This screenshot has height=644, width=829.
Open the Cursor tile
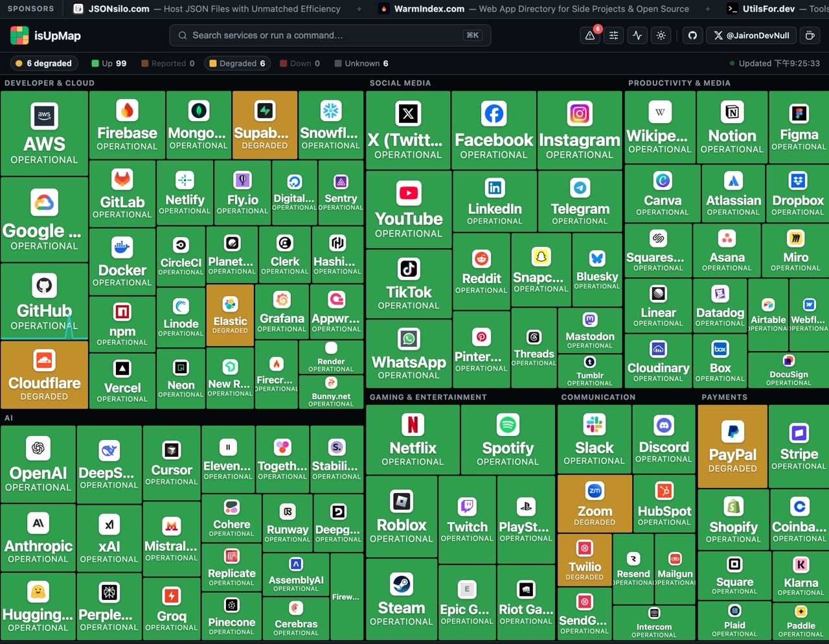pyautogui.click(x=172, y=463)
